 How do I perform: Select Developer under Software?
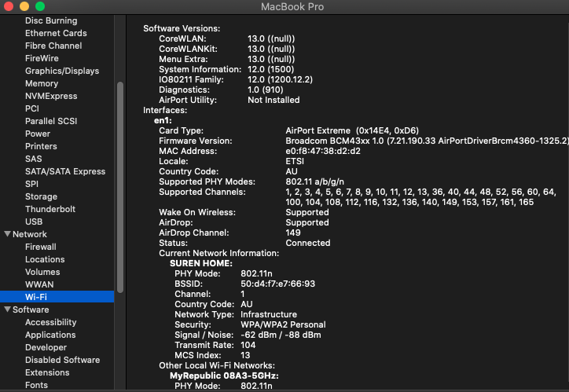pyautogui.click(x=46, y=347)
